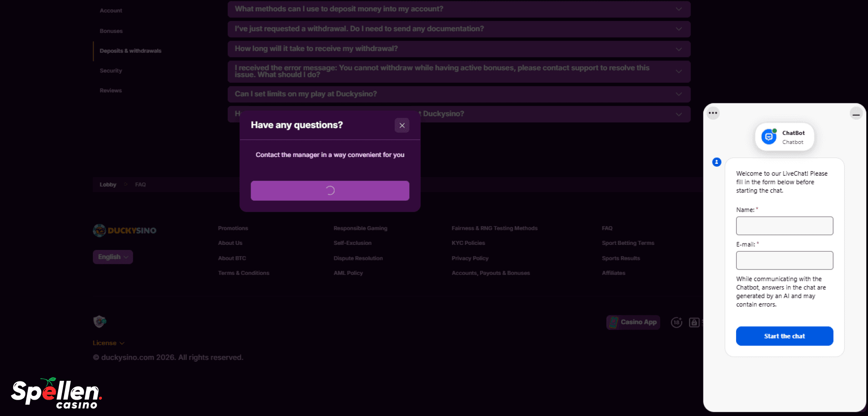
Task: Open the Responsible Gaming footer link
Action: pos(360,228)
